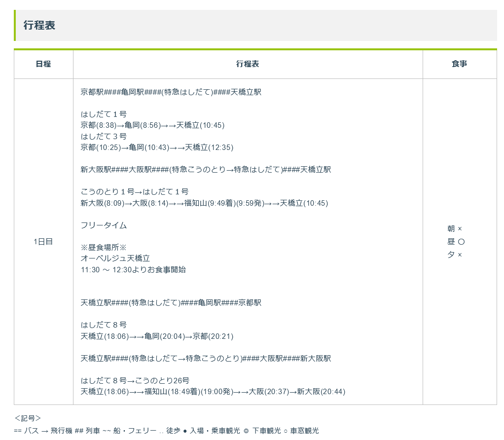Click the ＜記号＞ legend heading

click(28, 418)
